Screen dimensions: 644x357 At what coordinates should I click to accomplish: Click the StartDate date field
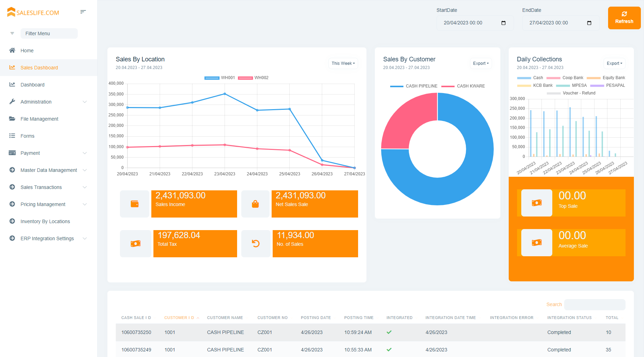point(475,23)
